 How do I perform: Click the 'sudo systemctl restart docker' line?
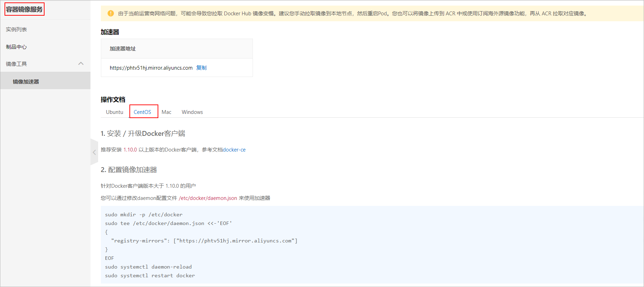150,276
